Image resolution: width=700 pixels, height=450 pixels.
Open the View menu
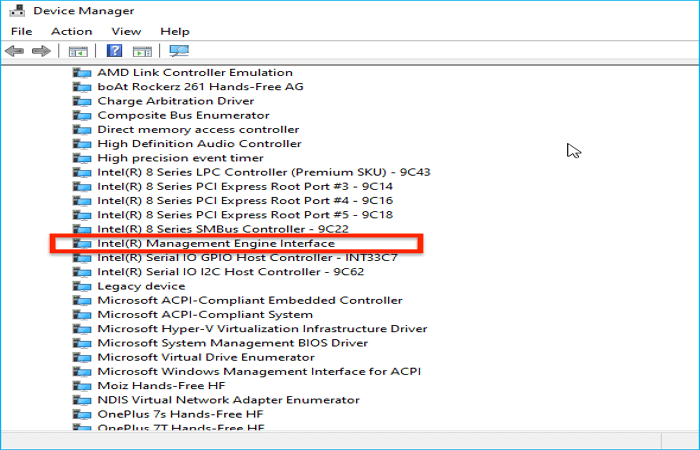(x=126, y=31)
